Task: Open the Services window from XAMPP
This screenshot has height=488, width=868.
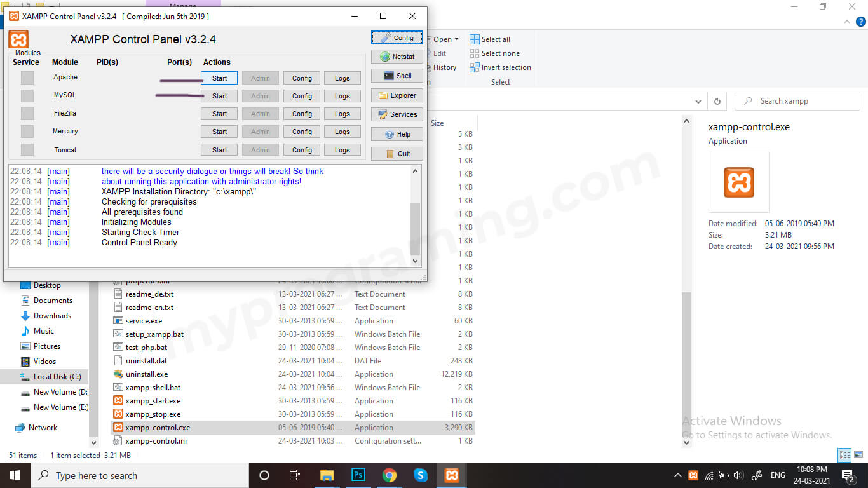Action: pyautogui.click(x=397, y=114)
